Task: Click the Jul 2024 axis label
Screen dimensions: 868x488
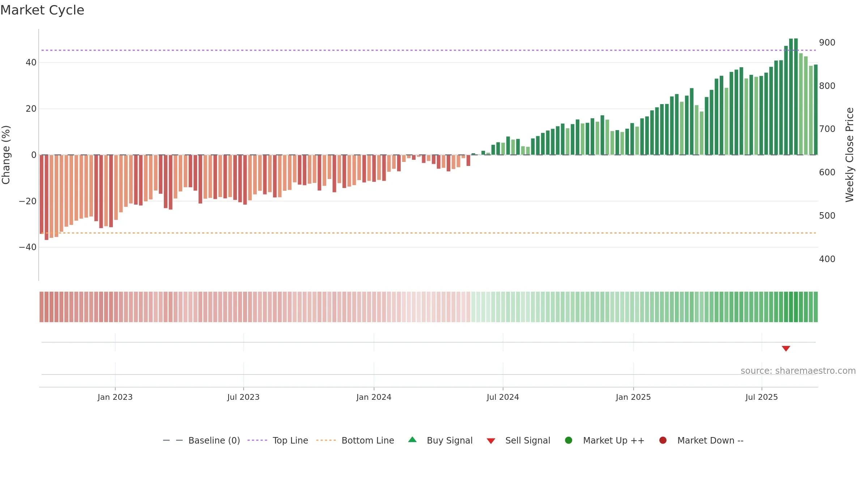Action: click(503, 397)
